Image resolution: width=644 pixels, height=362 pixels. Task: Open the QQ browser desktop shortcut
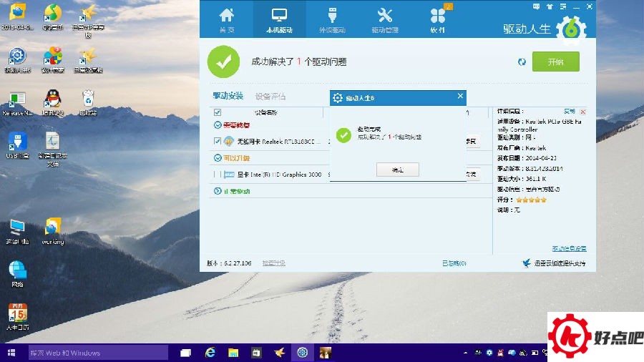point(52,12)
